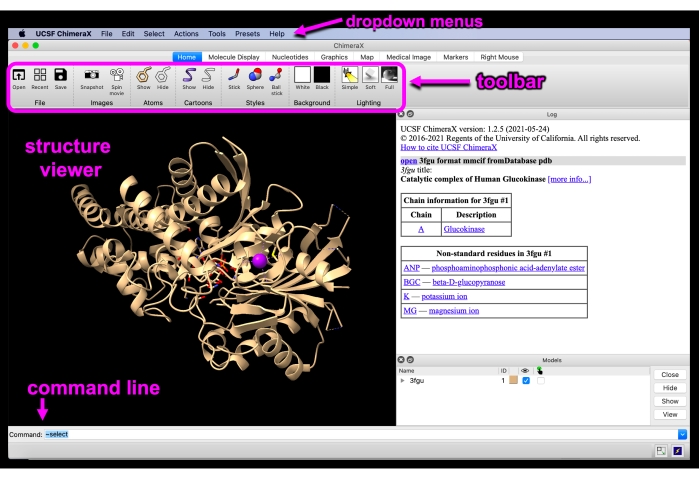699x479 pixels.
Task: Click the ANP residue link
Action: point(411,268)
